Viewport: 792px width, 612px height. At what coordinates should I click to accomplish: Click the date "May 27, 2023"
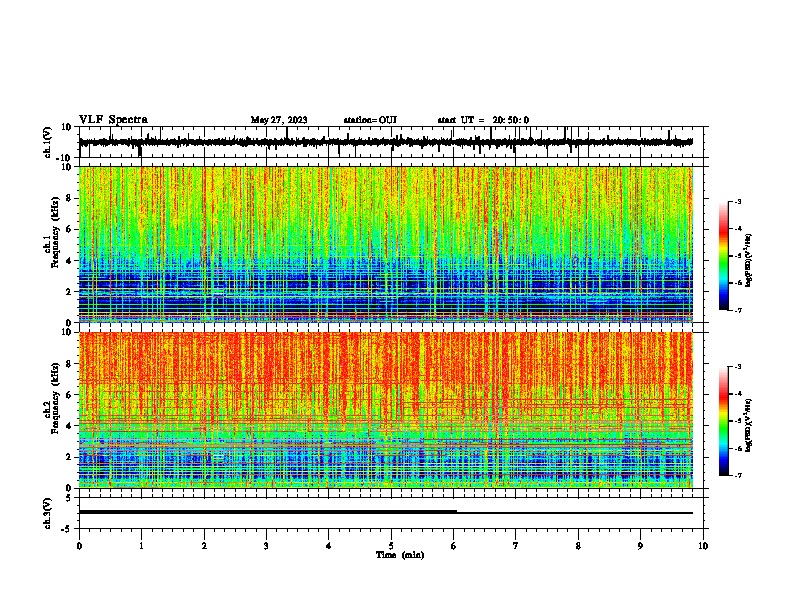[x=279, y=120]
